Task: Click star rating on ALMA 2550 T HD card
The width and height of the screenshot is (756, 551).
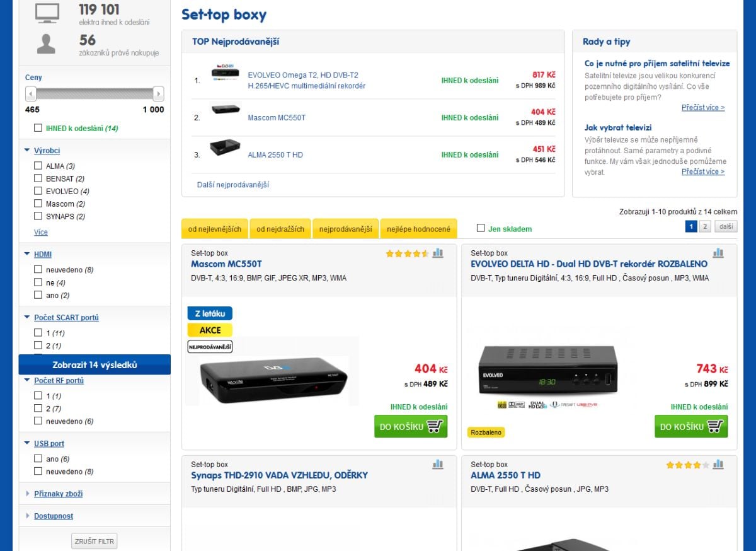Action: 687,465
